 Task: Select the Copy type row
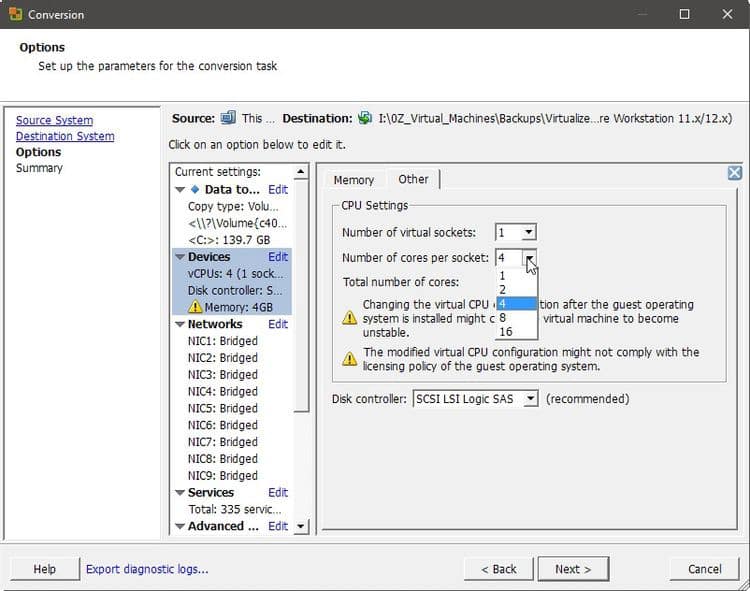click(x=233, y=206)
